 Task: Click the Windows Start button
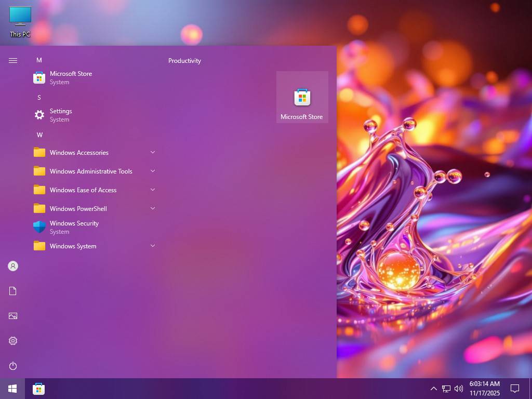tap(12, 389)
